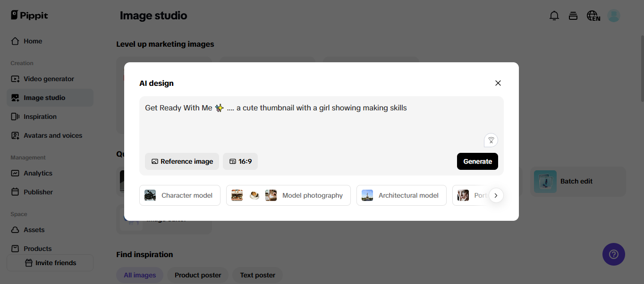Open Video generator in the sidebar

coord(49,79)
